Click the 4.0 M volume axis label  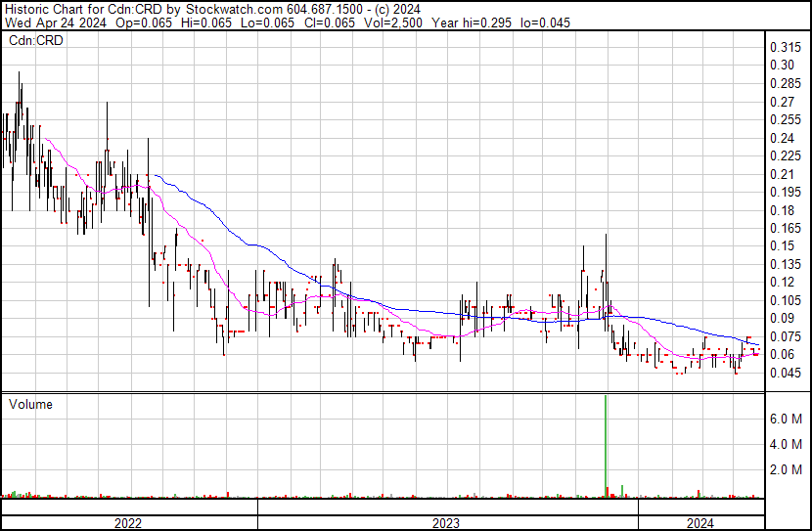[x=788, y=444]
